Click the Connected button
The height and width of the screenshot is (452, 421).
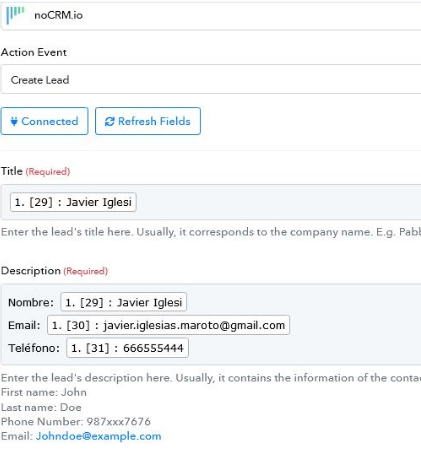[44, 121]
